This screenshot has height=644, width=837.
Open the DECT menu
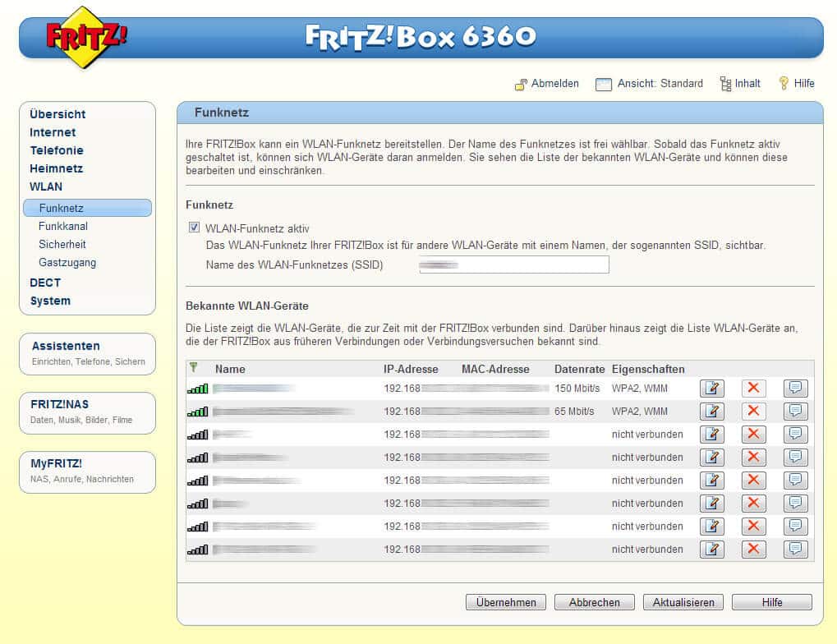(45, 283)
